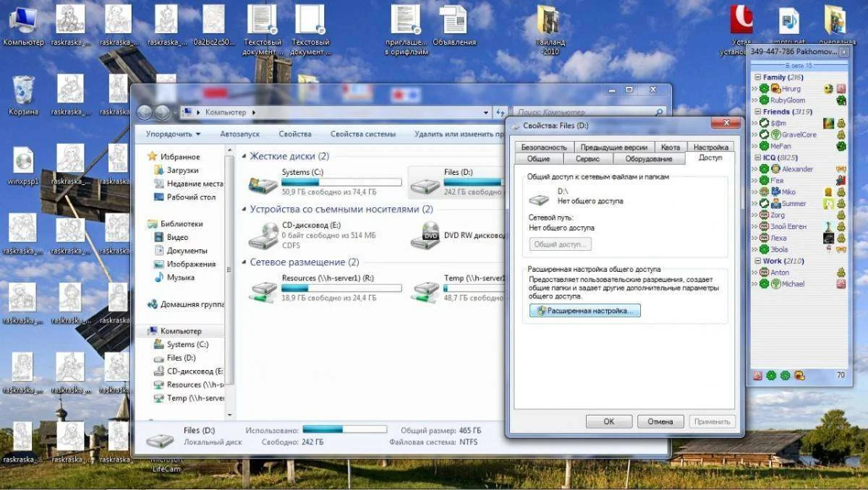Image resolution: width=868 pixels, height=490 pixels.
Task: Select Библиотеки node in navigation pane
Action: click(x=175, y=224)
